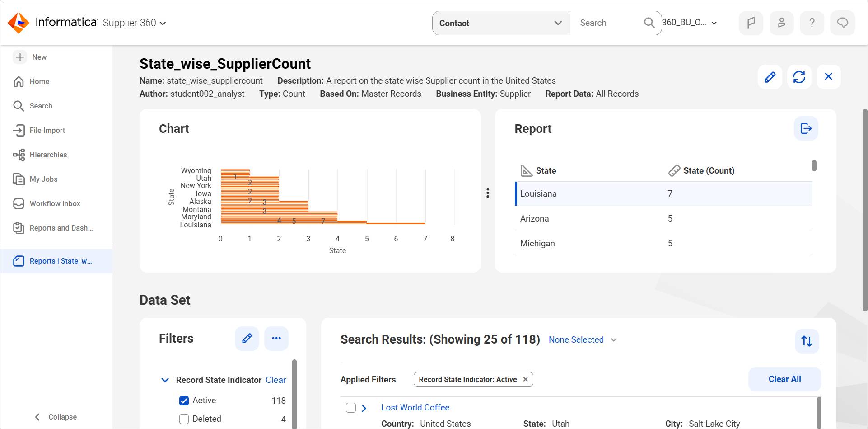Click the page vertical scrollbar
The height and width of the screenshot is (429, 868).
click(x=865, y=210)
